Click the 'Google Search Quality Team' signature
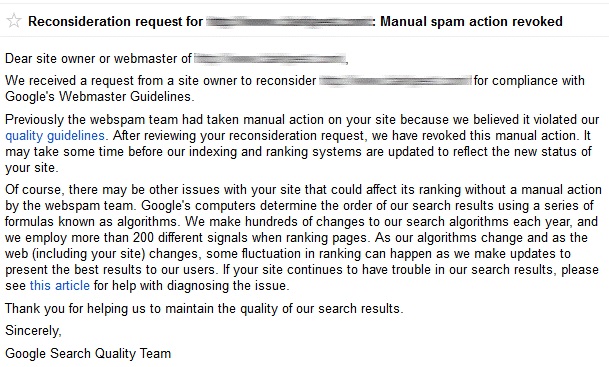This screenshot has height=367, width=609. (88, 353)
